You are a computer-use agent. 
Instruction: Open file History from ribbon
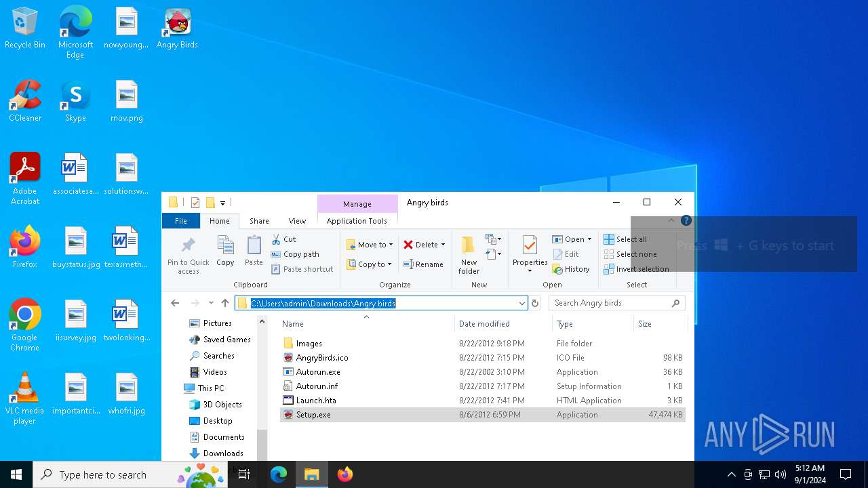tap(571, 269)
